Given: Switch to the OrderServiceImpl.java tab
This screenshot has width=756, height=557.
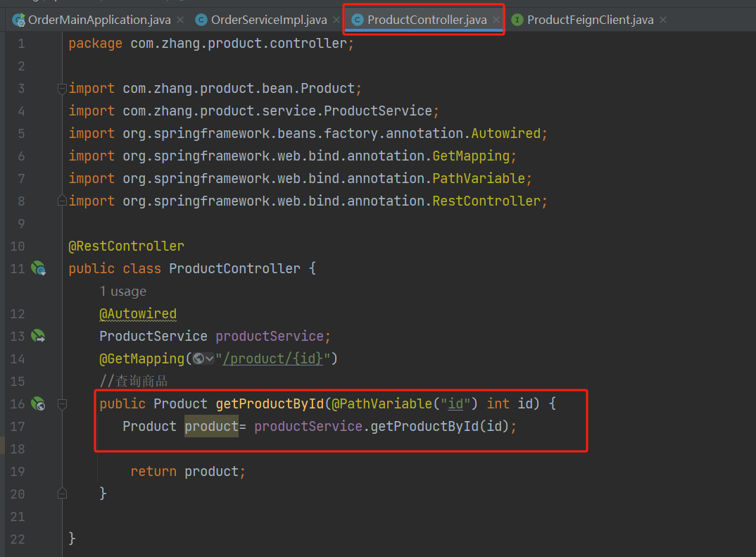Looking at the screenshot, I should point(269,20).
